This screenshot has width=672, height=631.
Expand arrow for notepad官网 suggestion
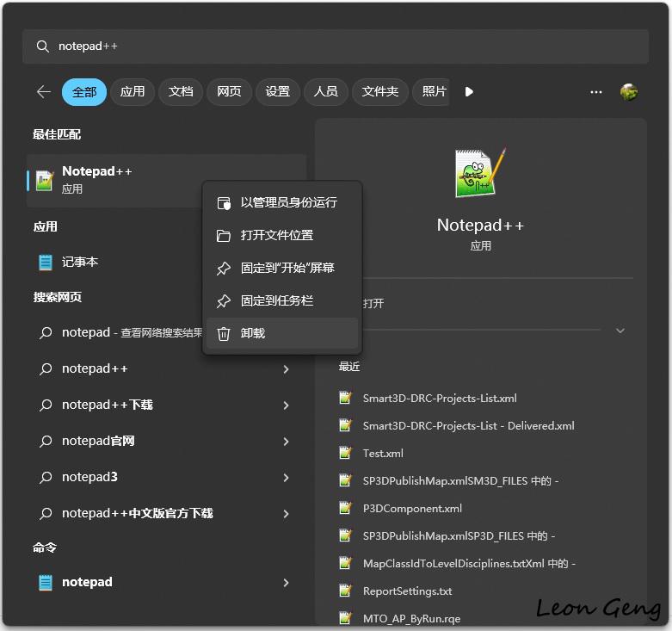point(287,441)
